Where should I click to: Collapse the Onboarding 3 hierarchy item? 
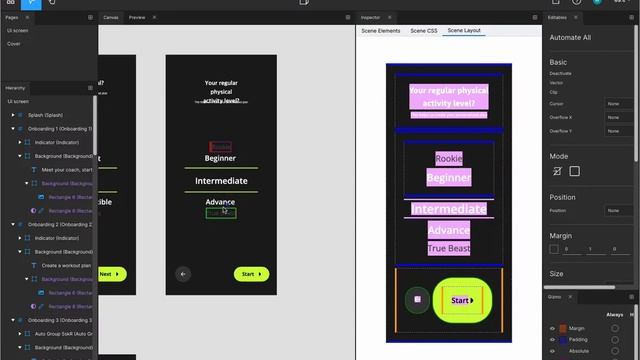click(13, 320)
